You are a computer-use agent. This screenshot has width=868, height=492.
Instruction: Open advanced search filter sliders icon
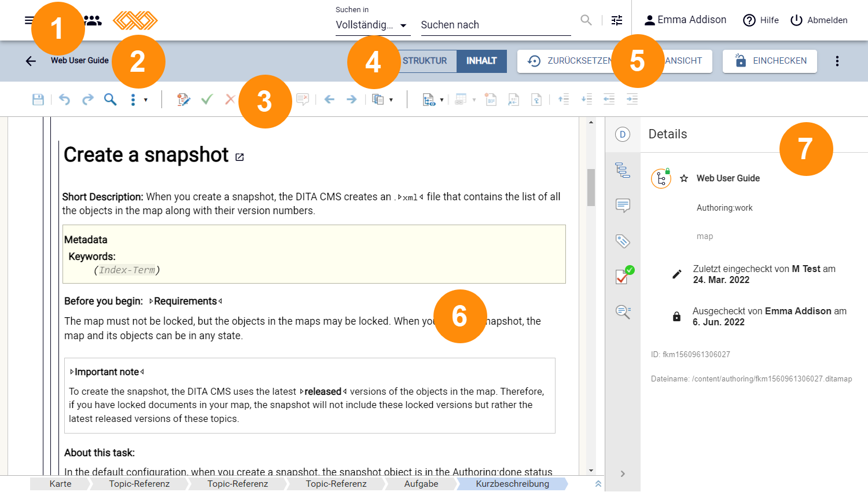(617, 20)
